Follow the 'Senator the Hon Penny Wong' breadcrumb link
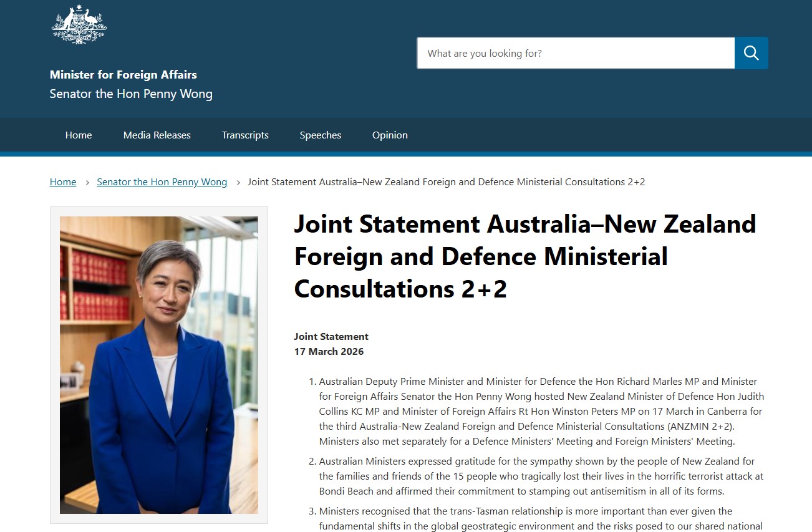 pyautogui.click(x=162, y=182)
